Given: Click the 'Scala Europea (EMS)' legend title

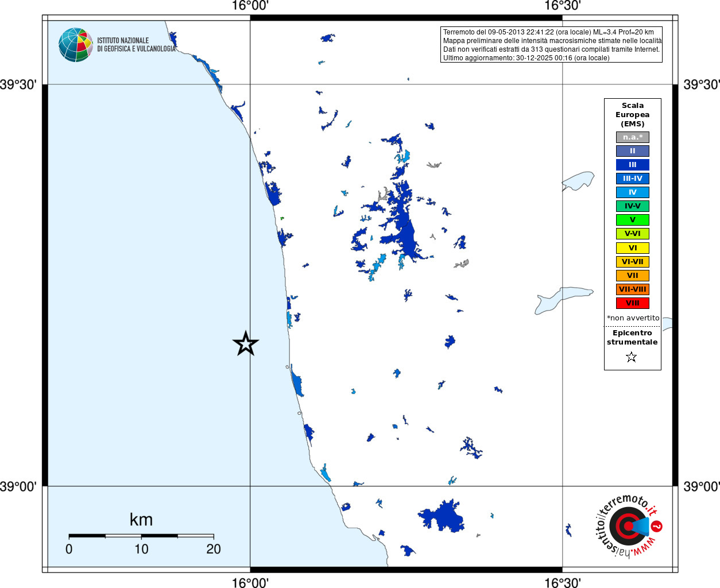Looking at the screenshot, I should [x=633, y=115].
